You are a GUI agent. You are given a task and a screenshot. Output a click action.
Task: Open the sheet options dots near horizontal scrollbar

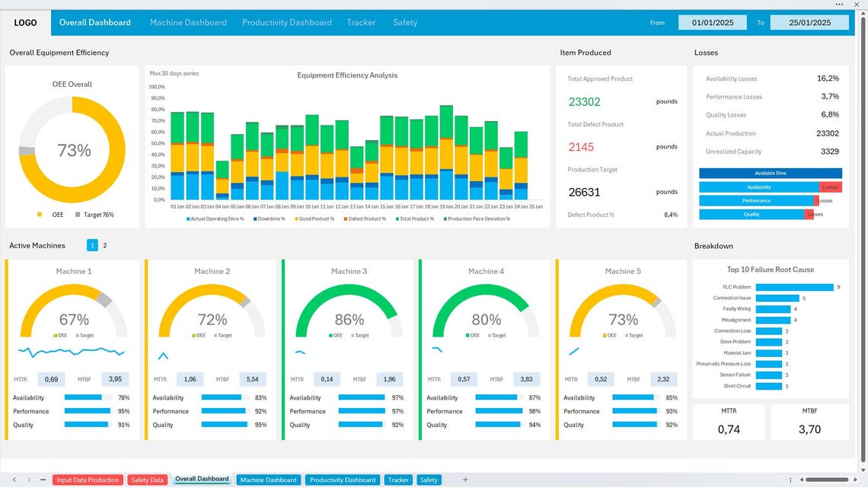pyautogui.click(x=790, y=480)
